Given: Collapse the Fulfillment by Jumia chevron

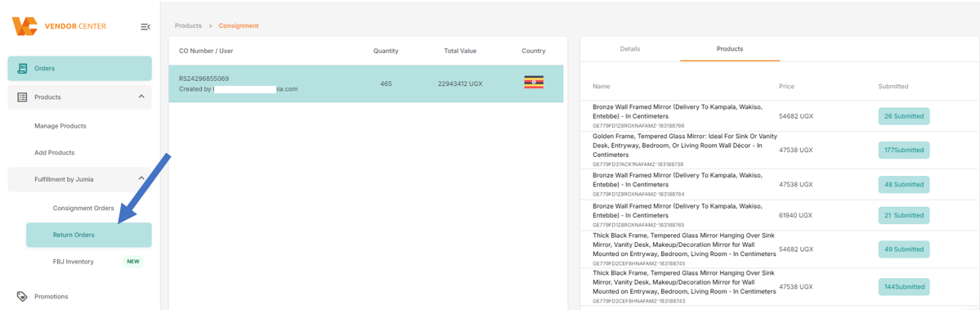Looking at the screenshot, I should coord(141,179).
